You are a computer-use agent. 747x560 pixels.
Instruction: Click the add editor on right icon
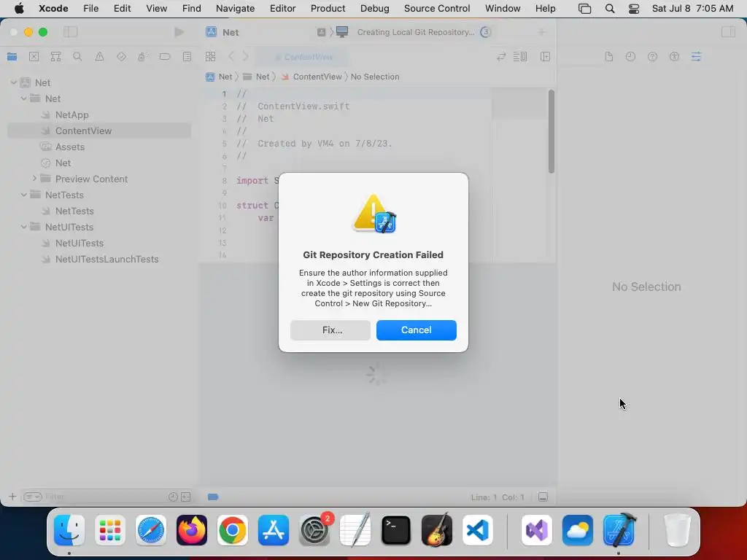coord(546,57)
